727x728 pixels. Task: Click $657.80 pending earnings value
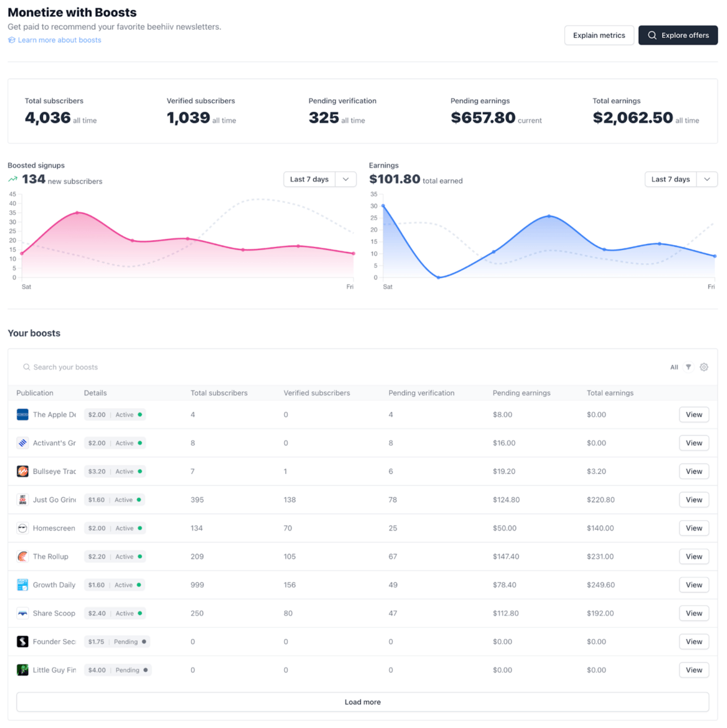483,118
